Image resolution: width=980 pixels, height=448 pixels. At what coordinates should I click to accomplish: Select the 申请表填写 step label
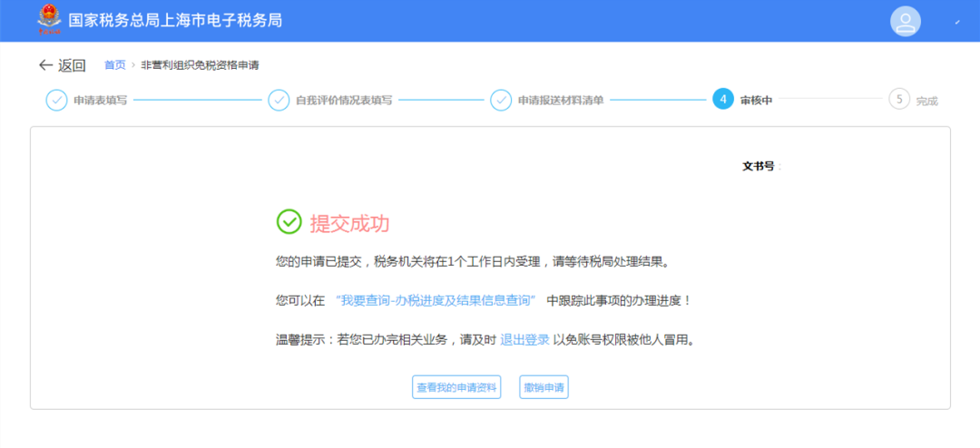click(100, 100)
